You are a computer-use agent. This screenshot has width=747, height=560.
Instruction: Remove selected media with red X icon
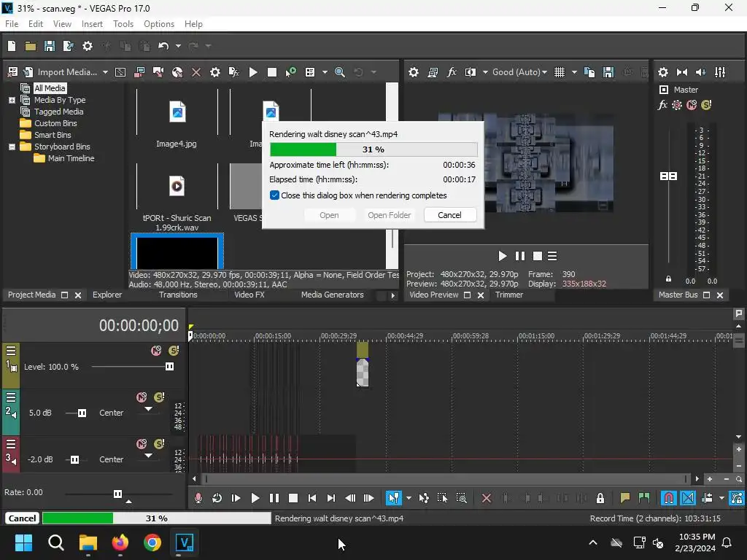coord(196,72)
